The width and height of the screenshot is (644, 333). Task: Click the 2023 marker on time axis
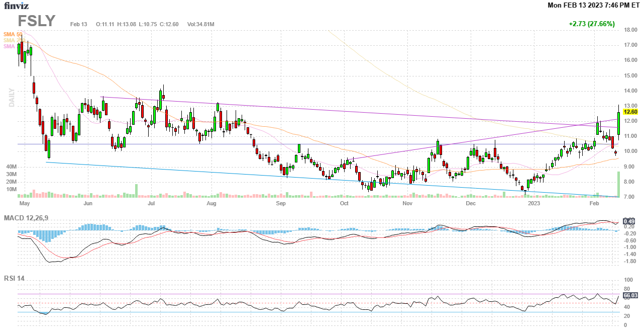coord(533,204)
